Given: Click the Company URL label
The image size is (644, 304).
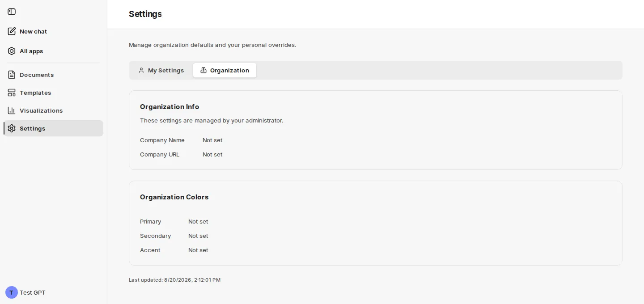Looking at the screenshot, I should pos(160,154).
